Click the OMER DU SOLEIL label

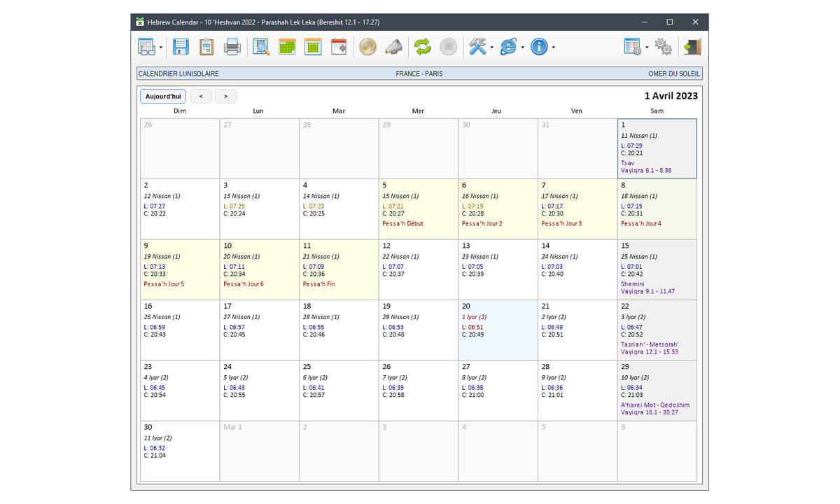pyautogui.click(x=674, y=73)
